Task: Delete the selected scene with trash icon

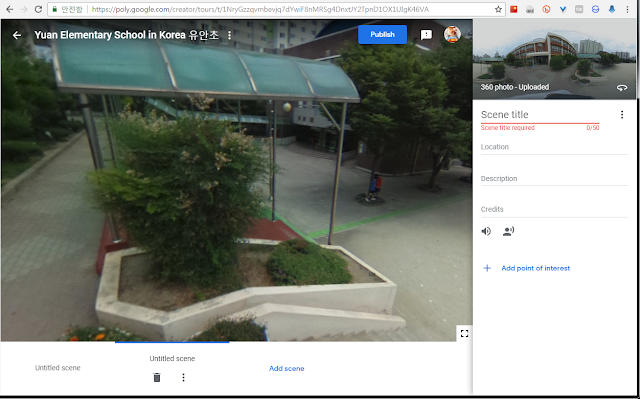Action: [157, 377]
